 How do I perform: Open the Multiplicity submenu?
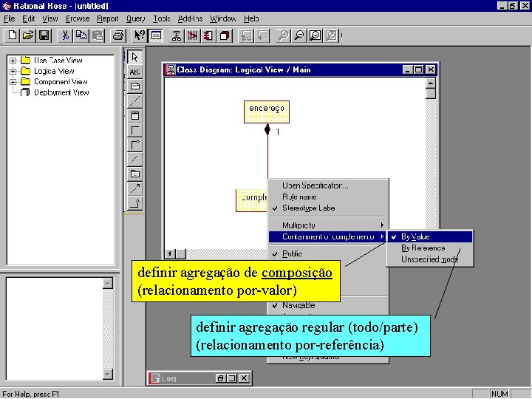point(327,225)
